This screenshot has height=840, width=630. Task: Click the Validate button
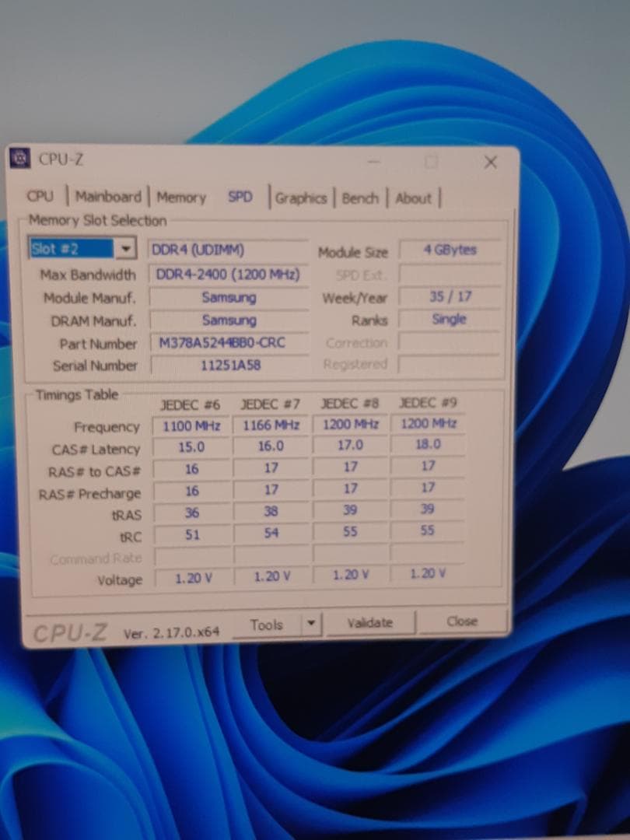[371, 622]
